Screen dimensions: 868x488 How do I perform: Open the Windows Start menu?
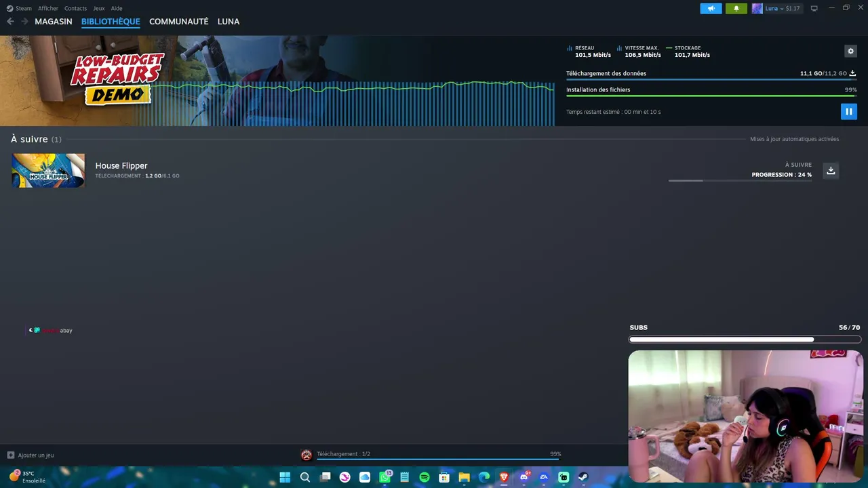click(285, 477)
